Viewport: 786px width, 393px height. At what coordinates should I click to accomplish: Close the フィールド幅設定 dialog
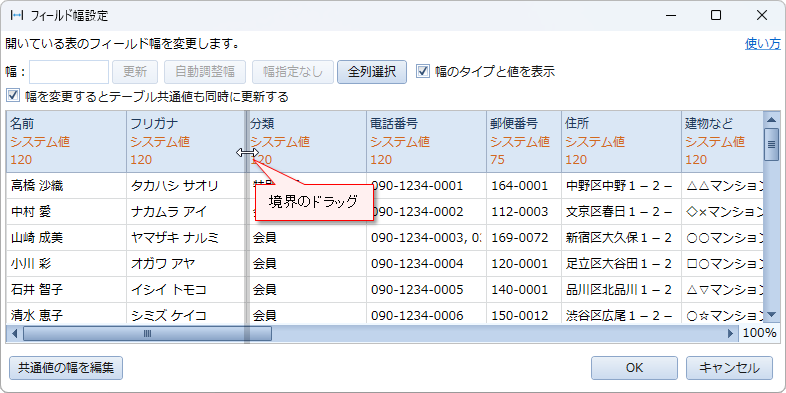[762, 16]
